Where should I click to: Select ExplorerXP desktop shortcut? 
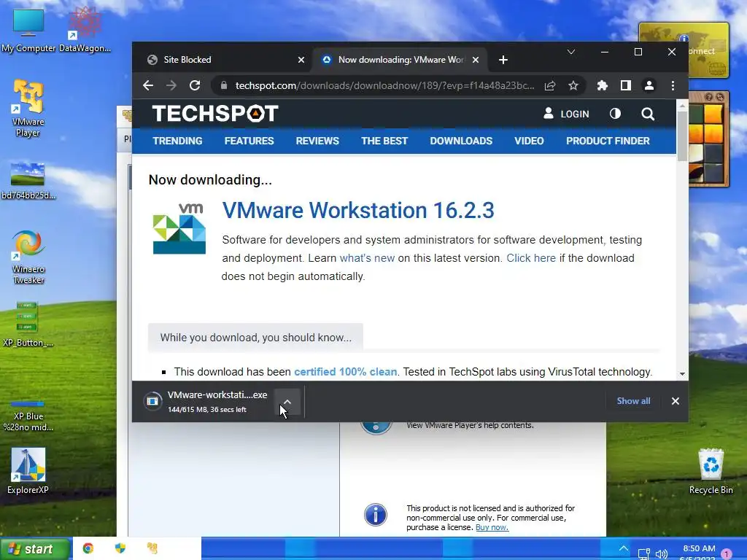point(28,471)
